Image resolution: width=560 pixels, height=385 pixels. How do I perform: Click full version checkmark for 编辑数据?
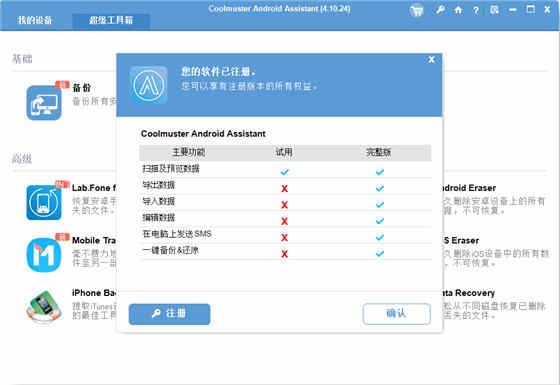[380, 221]
